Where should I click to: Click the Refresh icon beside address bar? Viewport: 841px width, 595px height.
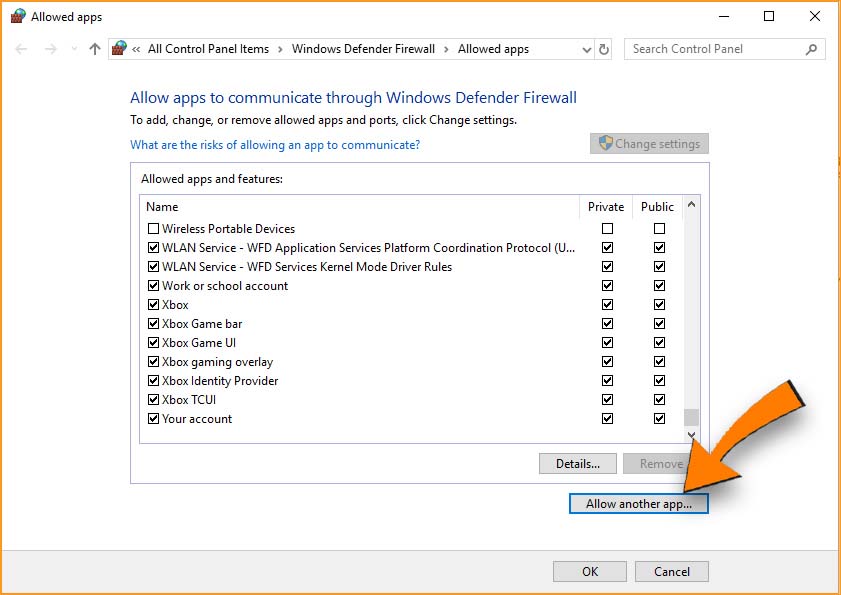(603, 49)
